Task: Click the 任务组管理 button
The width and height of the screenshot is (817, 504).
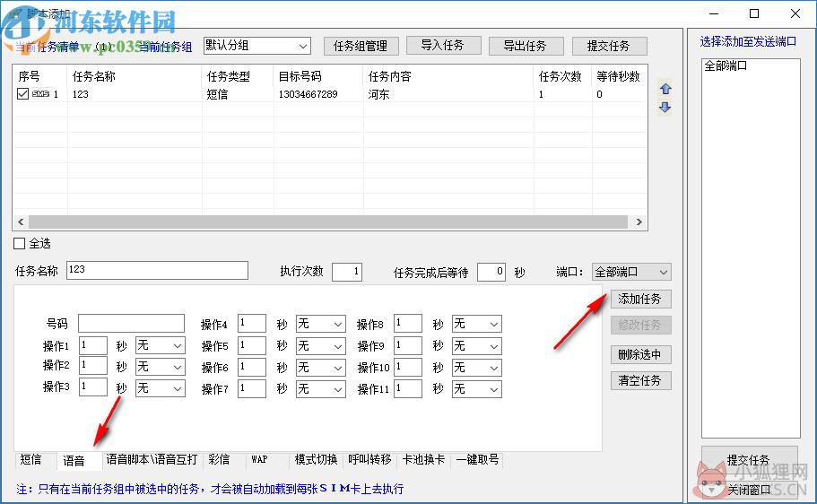Action: click(x=361, y=46)
